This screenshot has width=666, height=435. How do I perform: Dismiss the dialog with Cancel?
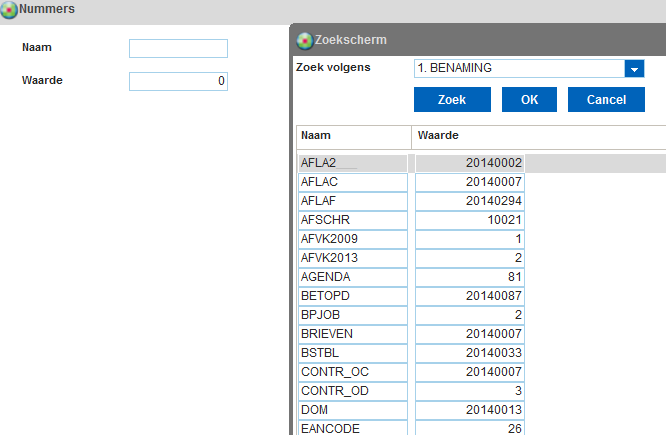pos(606,100)
